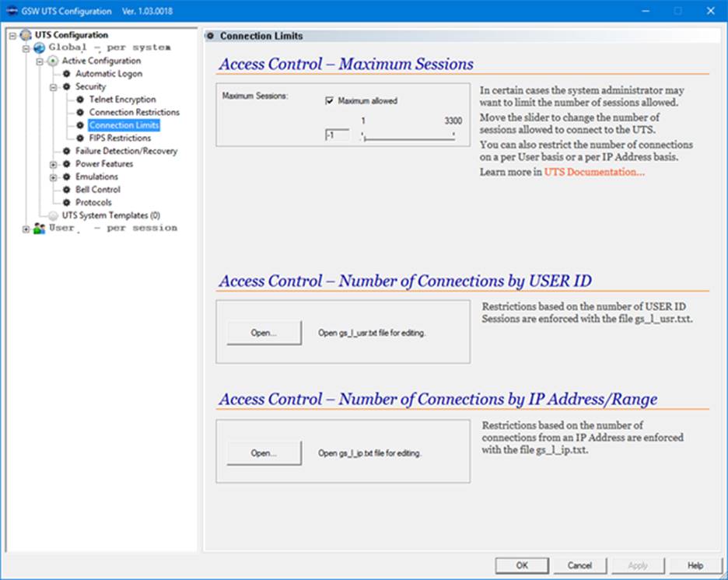Expand the Emulations node
The width and height of the screenshot is (728, 580).
(54, 177)
